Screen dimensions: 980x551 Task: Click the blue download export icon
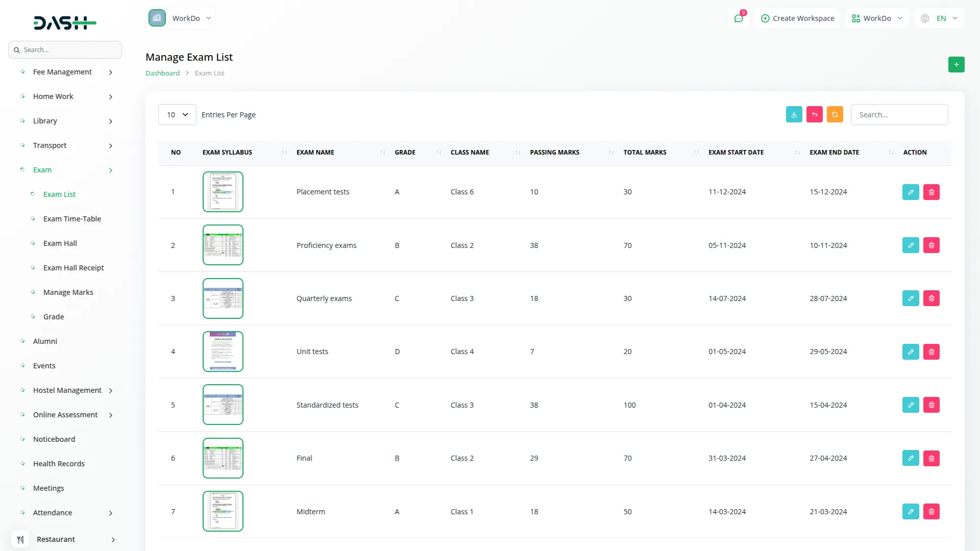(794, 115)
